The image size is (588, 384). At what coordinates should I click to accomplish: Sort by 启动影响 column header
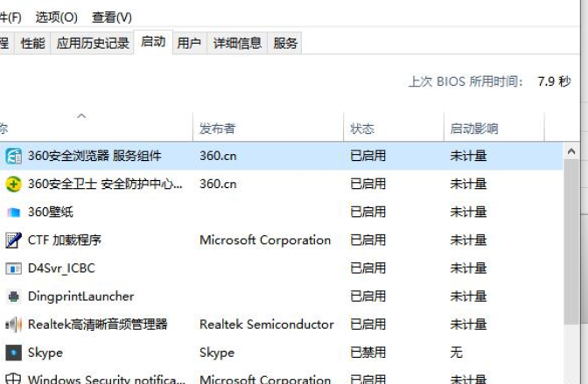493,129
